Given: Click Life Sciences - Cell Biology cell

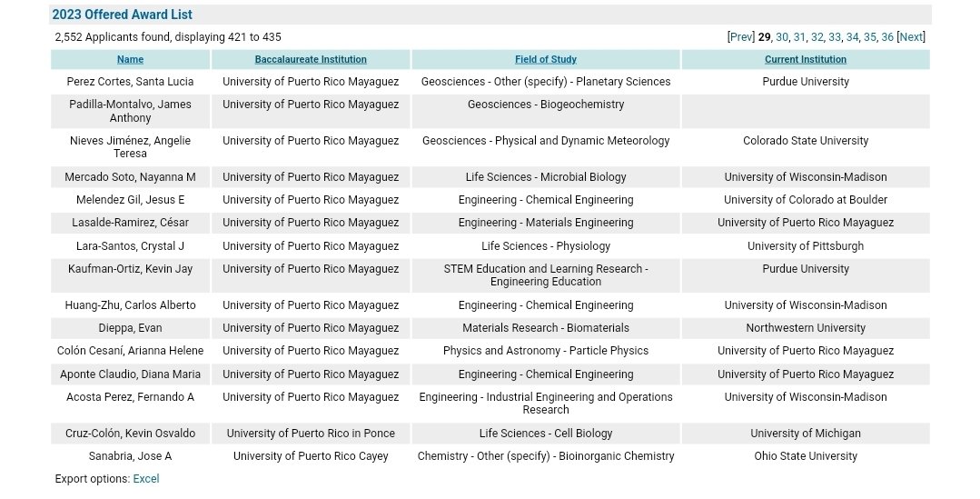Looking at the screenshot, I should (546, 434).
